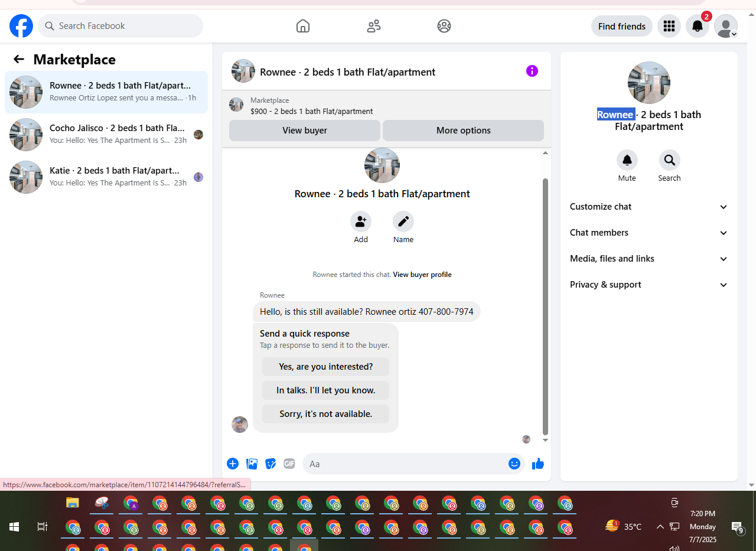Click the listing thumbnail in chat header

pos(243,71)
